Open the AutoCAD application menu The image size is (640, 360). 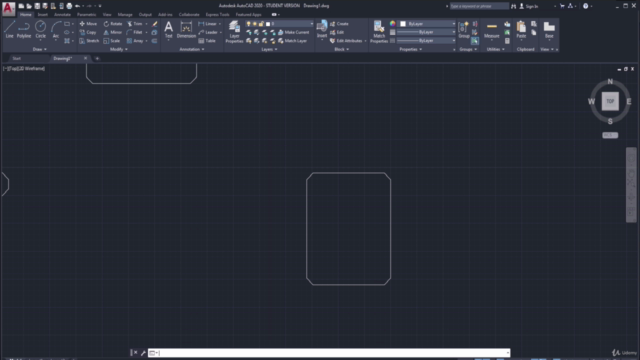tap(8, 8)
